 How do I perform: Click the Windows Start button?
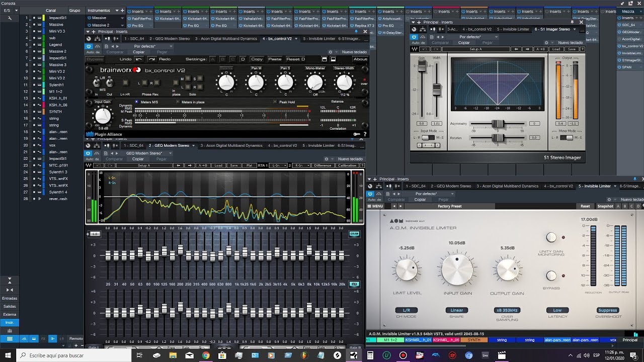coord(8,355)
